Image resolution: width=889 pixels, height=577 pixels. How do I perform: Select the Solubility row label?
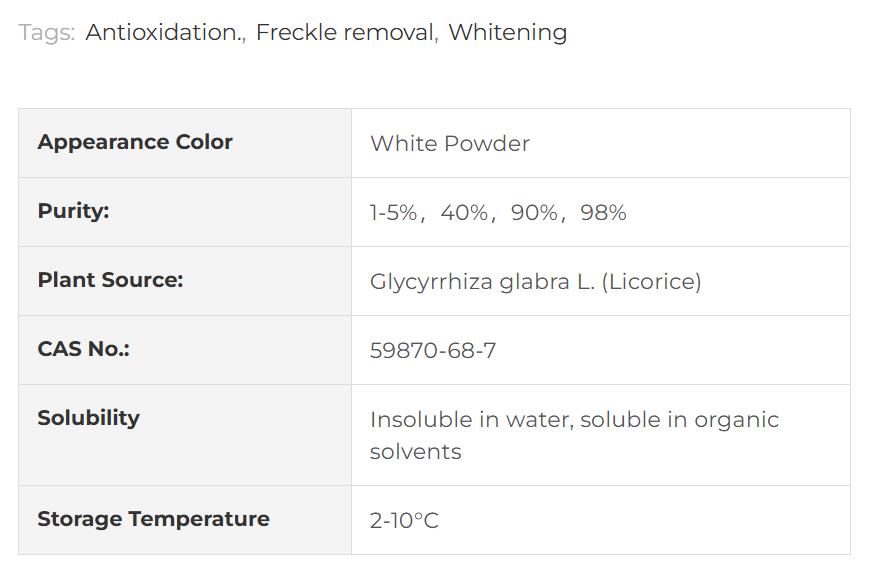88,418
